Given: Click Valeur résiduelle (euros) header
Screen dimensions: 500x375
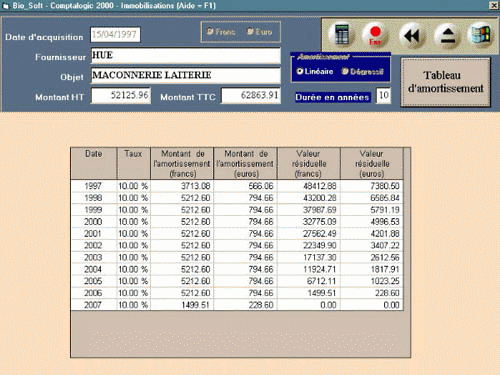Looking at the screenshot, I should 372,163.
